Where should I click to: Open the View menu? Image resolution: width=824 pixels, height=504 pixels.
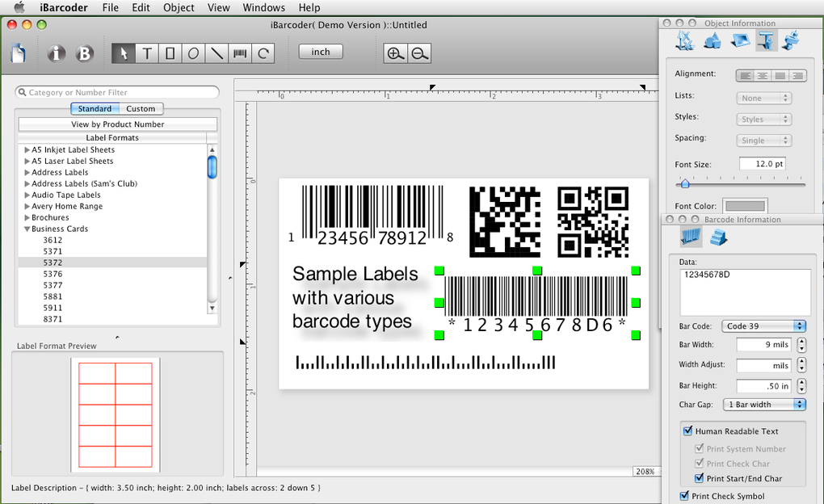[219, 7]
